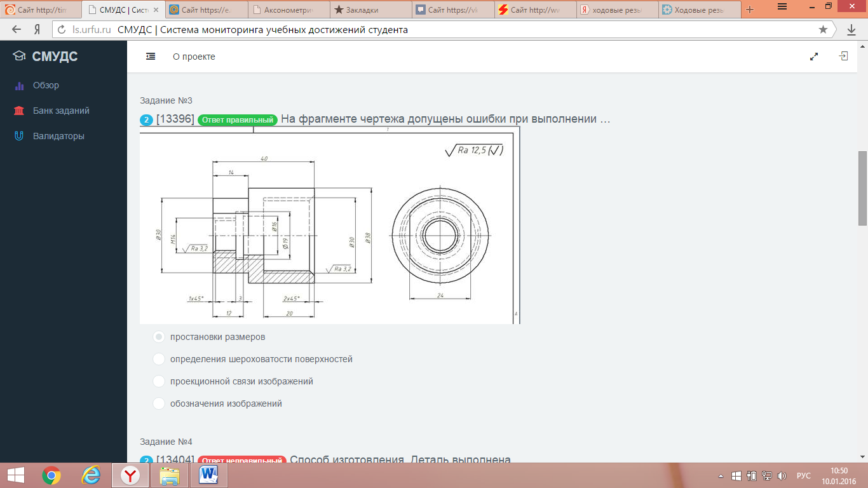This screenshot has width=868, height=488.
Task: Click the volume tray icon
Action: [x=782, y=476]
